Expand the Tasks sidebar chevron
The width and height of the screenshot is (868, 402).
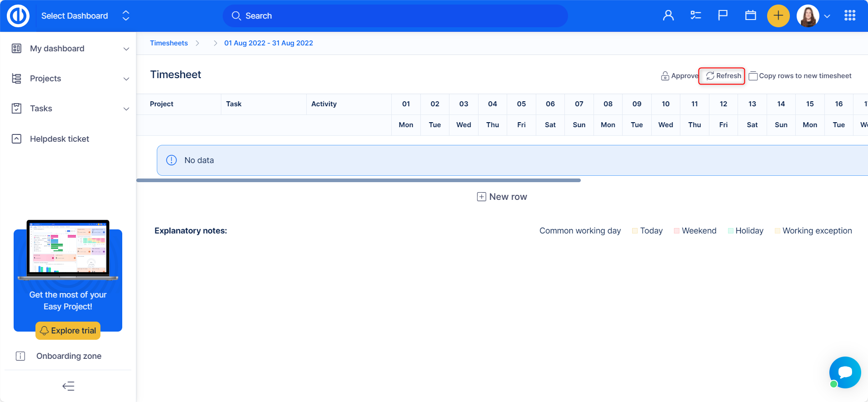[126, 109]
